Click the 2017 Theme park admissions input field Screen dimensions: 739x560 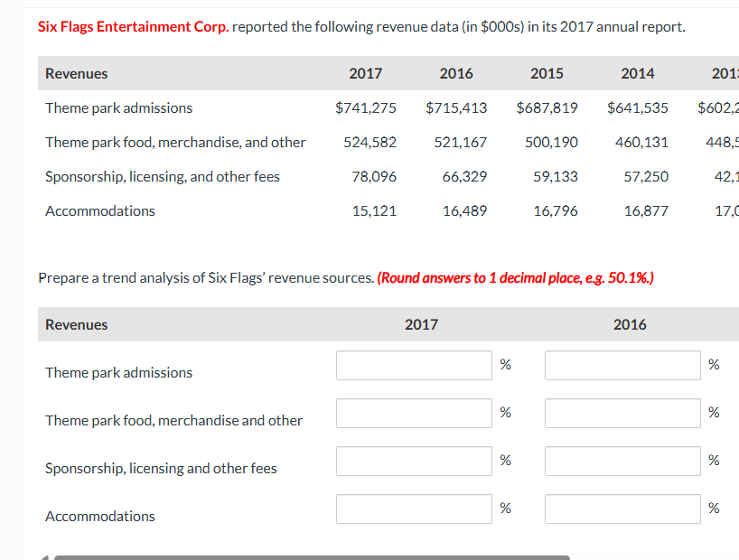pos(413,365)
